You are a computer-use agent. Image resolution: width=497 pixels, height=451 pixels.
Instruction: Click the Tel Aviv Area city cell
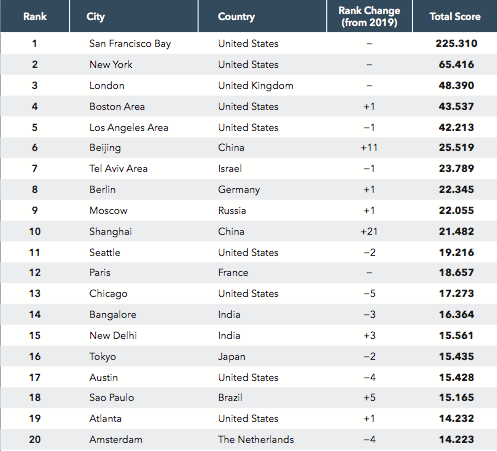coord(118,169)
